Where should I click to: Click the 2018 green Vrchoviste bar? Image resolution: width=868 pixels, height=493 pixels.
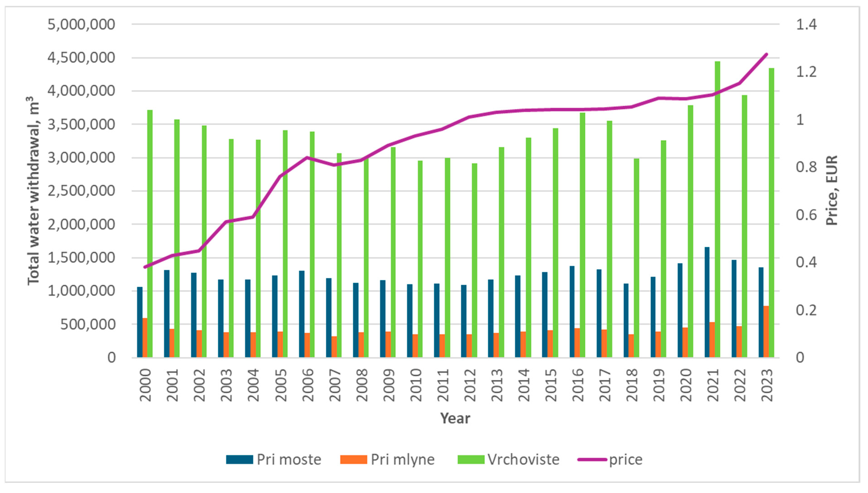point(636,258)
